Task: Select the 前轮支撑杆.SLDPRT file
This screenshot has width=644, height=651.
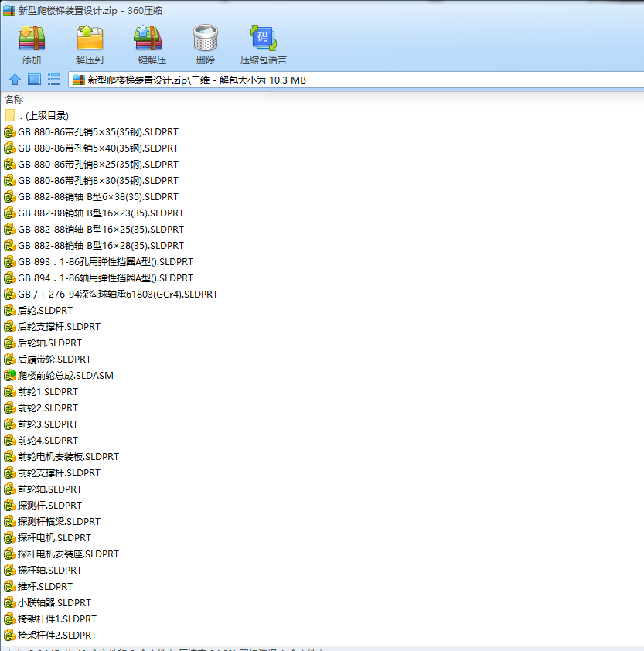Action: click(x=53, y=472)
